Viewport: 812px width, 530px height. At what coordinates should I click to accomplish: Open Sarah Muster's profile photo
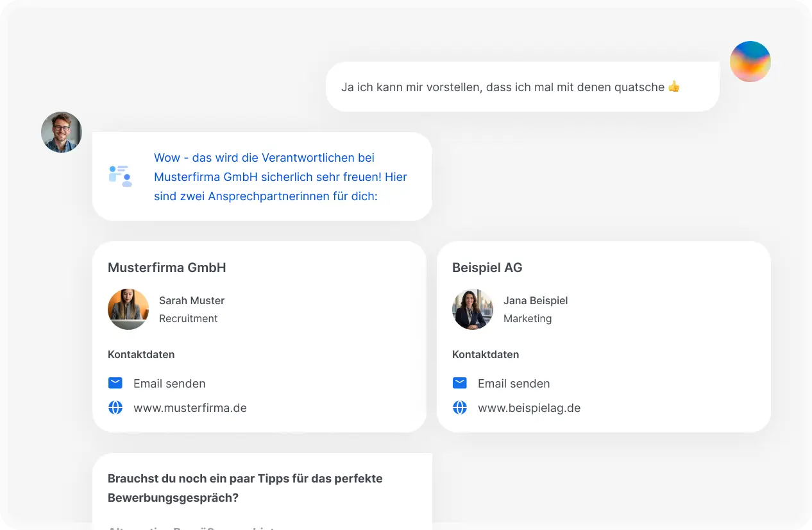click(128, 309)
